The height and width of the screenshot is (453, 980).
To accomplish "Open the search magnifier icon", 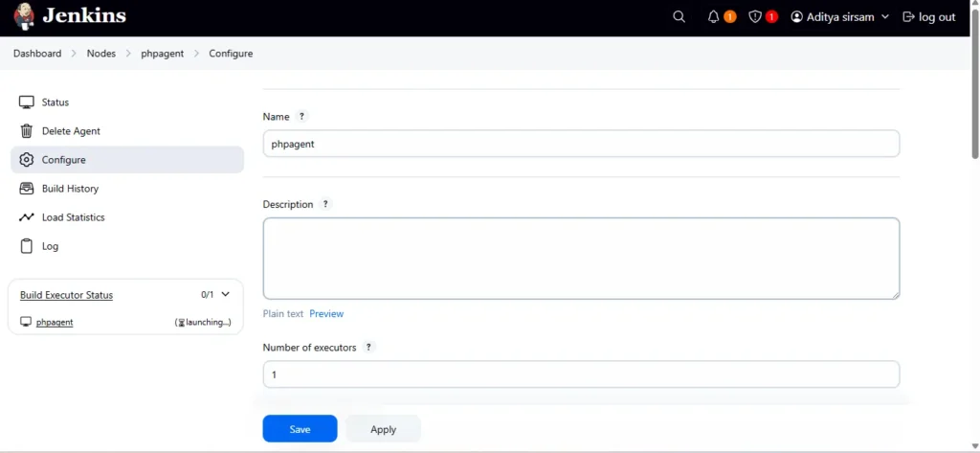I will 679,17.
